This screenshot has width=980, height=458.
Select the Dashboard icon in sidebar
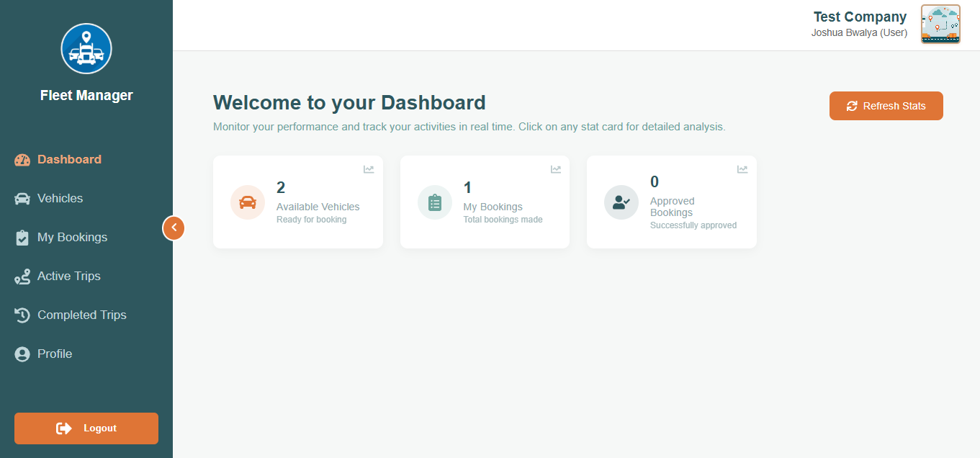click(x=21, y=159)
